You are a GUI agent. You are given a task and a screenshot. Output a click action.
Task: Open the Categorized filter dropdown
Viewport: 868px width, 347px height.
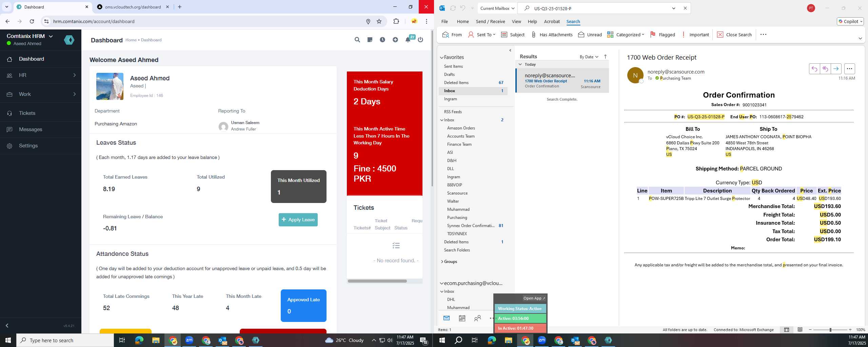tap(626, 35)
